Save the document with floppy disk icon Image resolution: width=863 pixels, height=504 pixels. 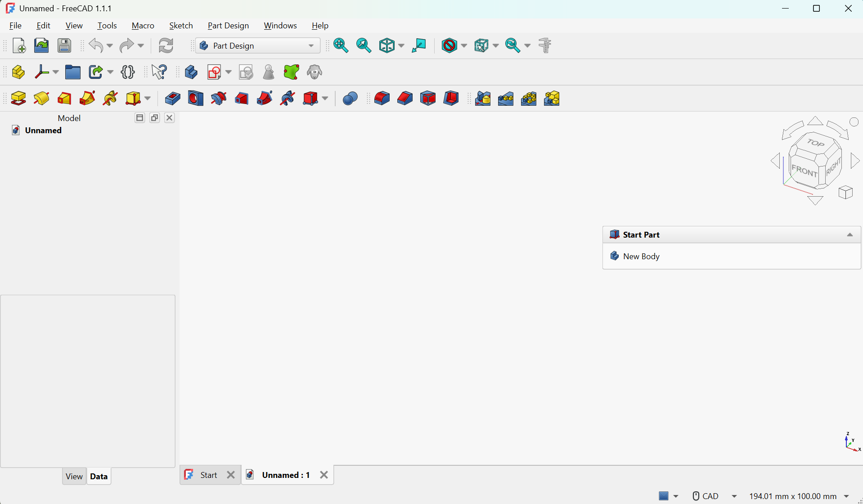point(64,45)
